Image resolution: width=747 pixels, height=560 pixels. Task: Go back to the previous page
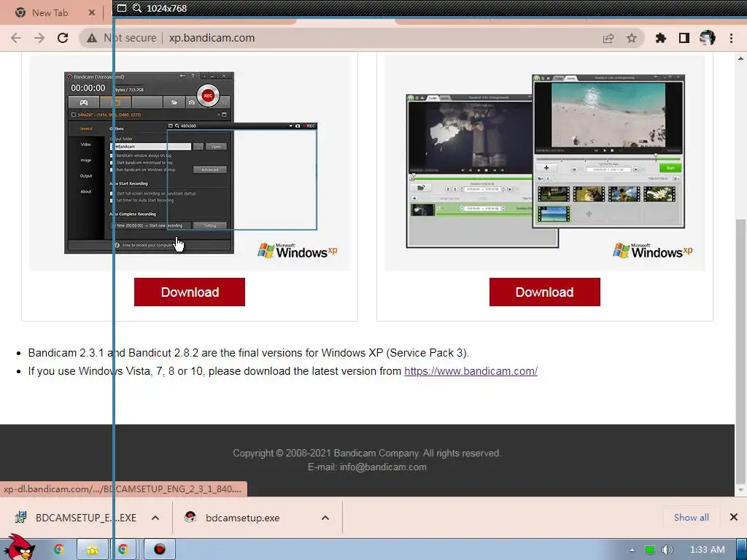16,38
